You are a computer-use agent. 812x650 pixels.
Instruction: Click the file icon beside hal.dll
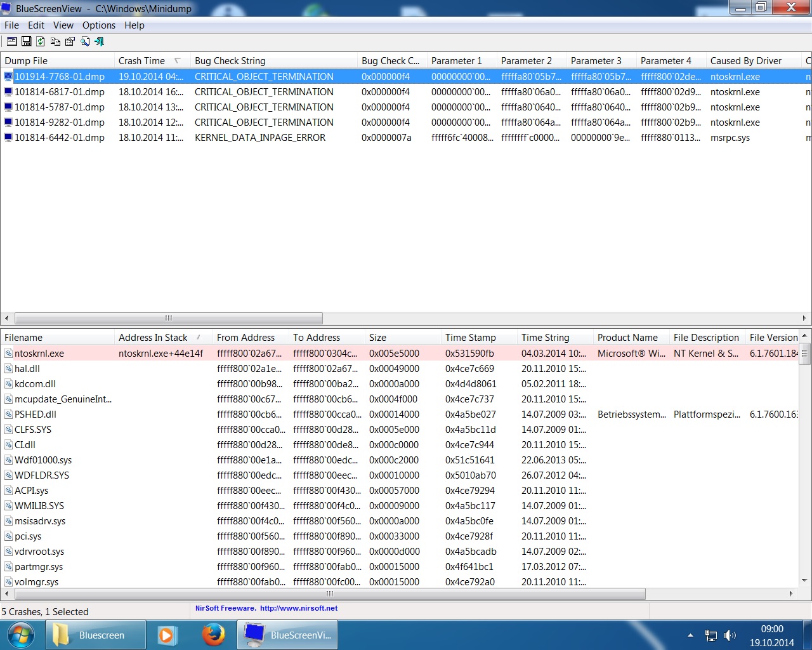click(x=8, y=368)
